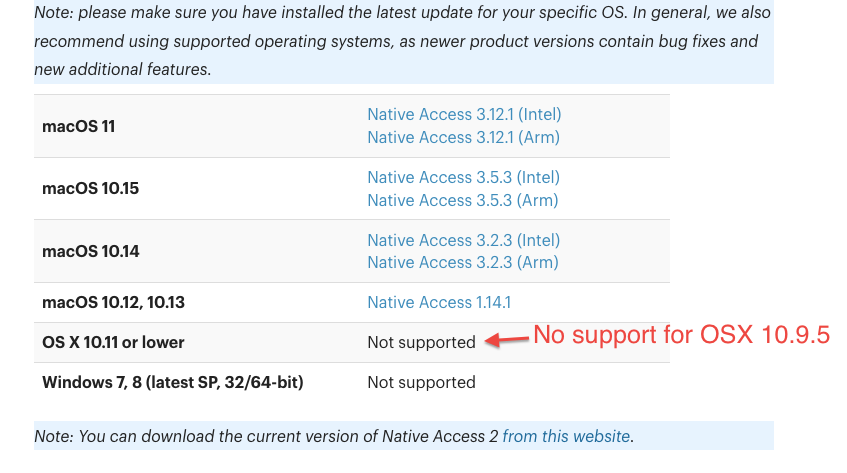This screenshot has height=473, width=847.
Task: Download Native Access 3.5.3 (Intel)
Action: [463, 177]
